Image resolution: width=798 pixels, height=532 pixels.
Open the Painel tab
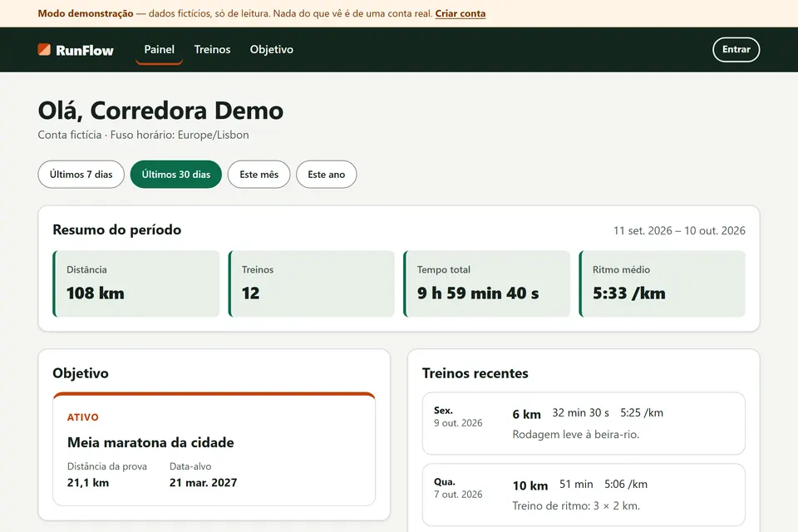pos(159,49)
